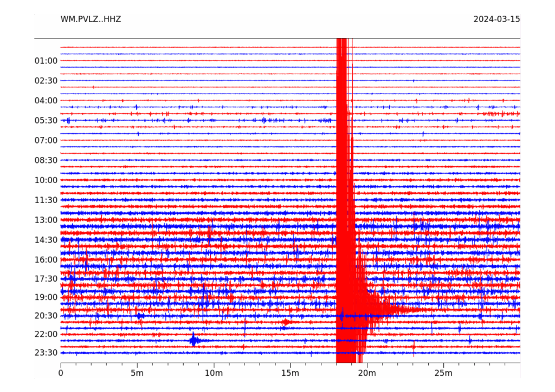
Task: Click the 19:00 row label
Action: [46, 297]
